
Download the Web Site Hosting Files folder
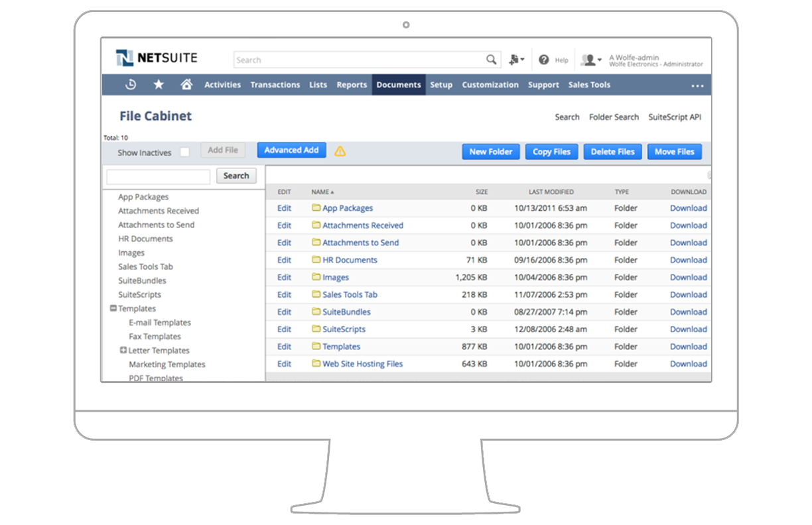pyautogui.click(x=689, y=363)
